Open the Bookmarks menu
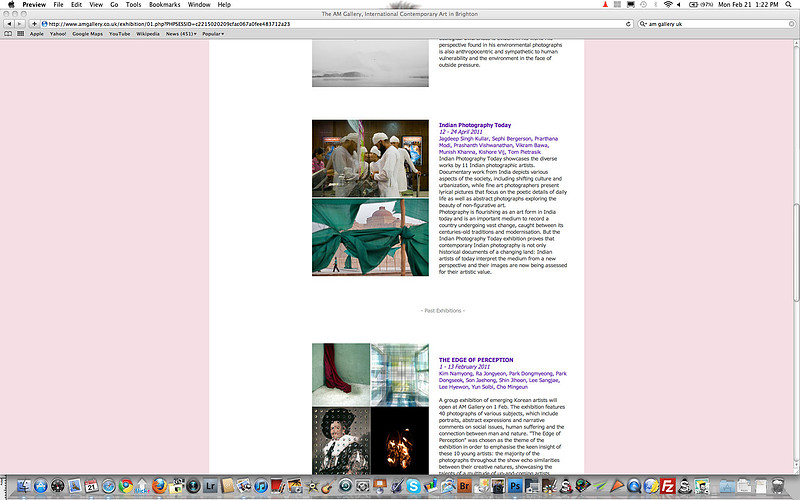Image resolution: width=800 pixels, height=500 pixels. tap(164, 4)
